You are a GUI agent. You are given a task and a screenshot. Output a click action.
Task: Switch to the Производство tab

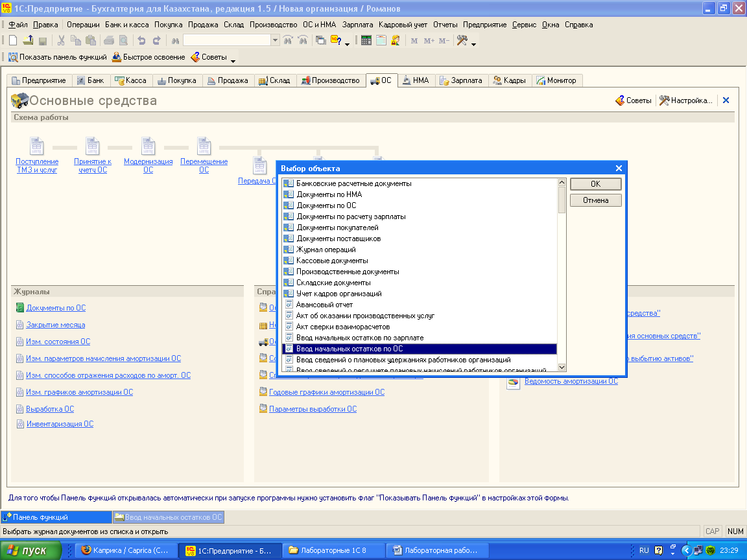[x=331, y=80]
